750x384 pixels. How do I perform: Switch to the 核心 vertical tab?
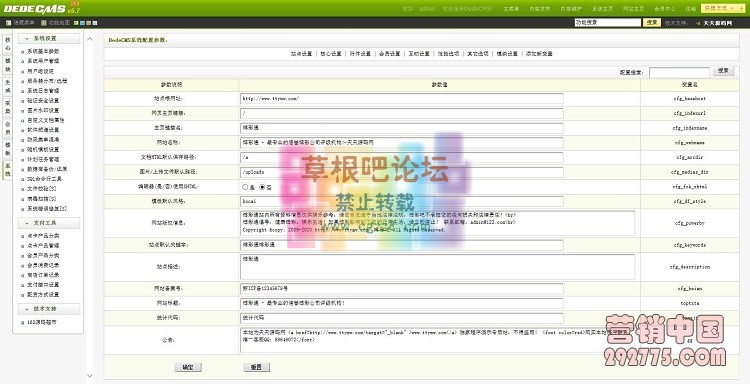pos(7,44)
